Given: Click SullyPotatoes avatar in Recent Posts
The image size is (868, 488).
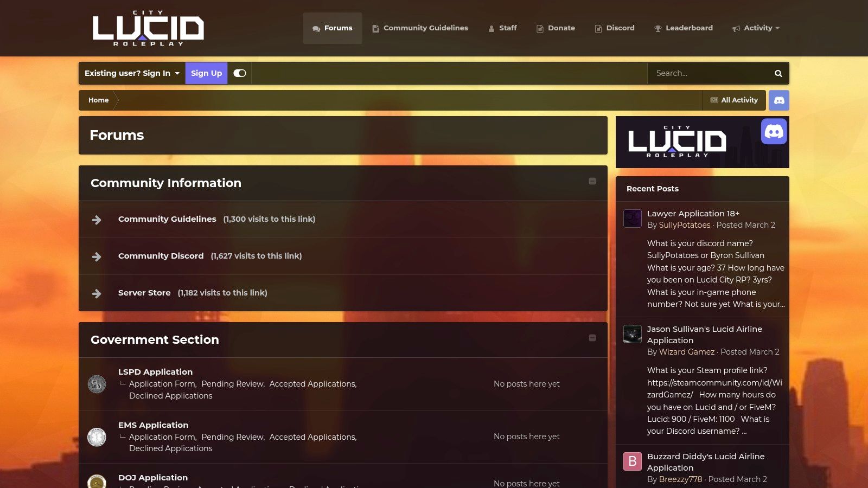Looking at the screenshot, I should [633, 219].
